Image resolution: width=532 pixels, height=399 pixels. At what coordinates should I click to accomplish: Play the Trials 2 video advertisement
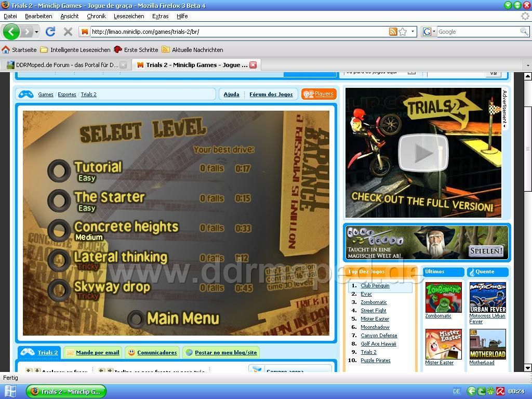pyautogui.click(x=423, y=153)
